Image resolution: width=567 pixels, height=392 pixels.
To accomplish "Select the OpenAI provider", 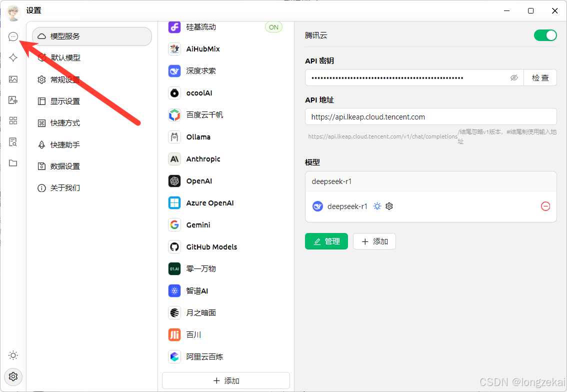I will point(225,181).
